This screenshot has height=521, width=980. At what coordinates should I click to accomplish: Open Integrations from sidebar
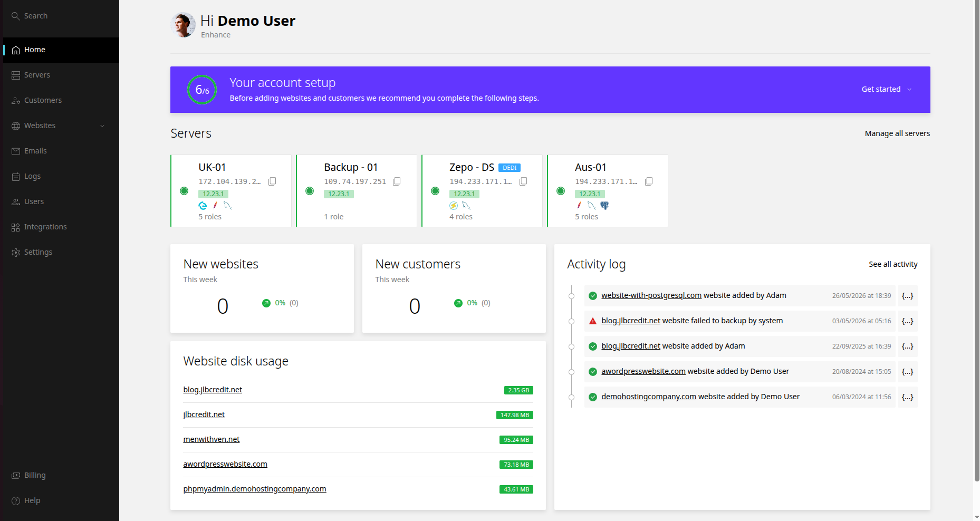pos(61,227)
